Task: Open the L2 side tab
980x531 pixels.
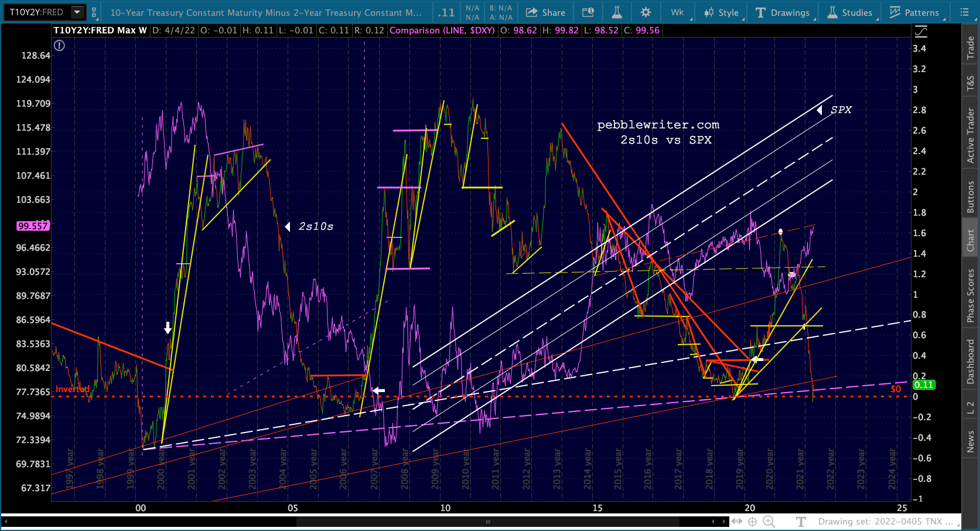Action: point(971,408)
